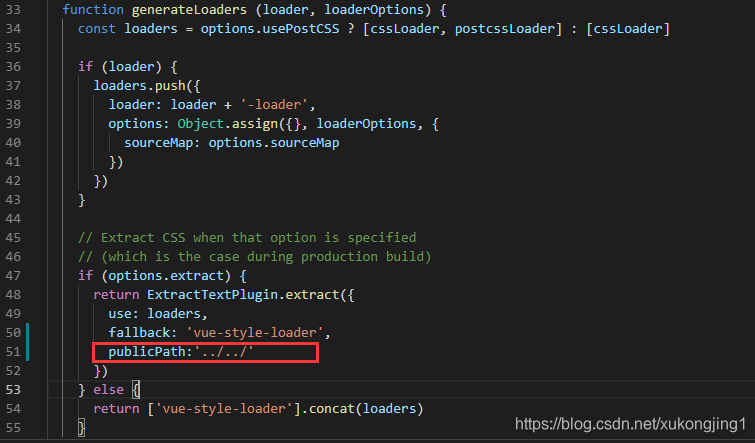Click the 'fallback' property key on line 50

(139, 333)
